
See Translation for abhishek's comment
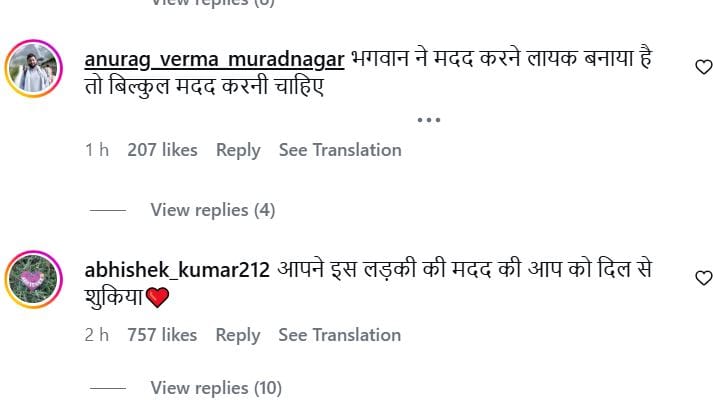tap(340, 335)
